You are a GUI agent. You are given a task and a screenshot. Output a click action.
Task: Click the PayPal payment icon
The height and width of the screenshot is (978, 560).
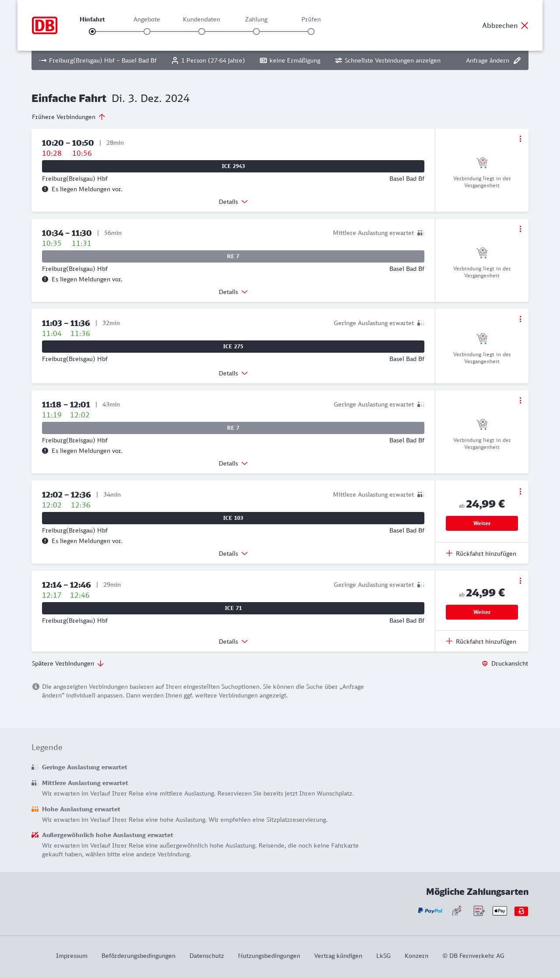pyautogui.click(x=430, y=911)
